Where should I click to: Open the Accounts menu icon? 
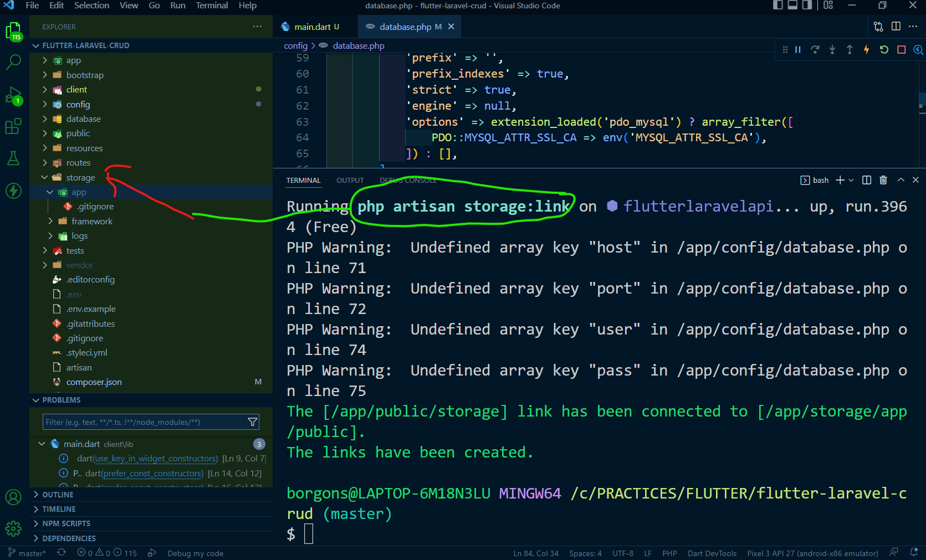pos(13,497)
